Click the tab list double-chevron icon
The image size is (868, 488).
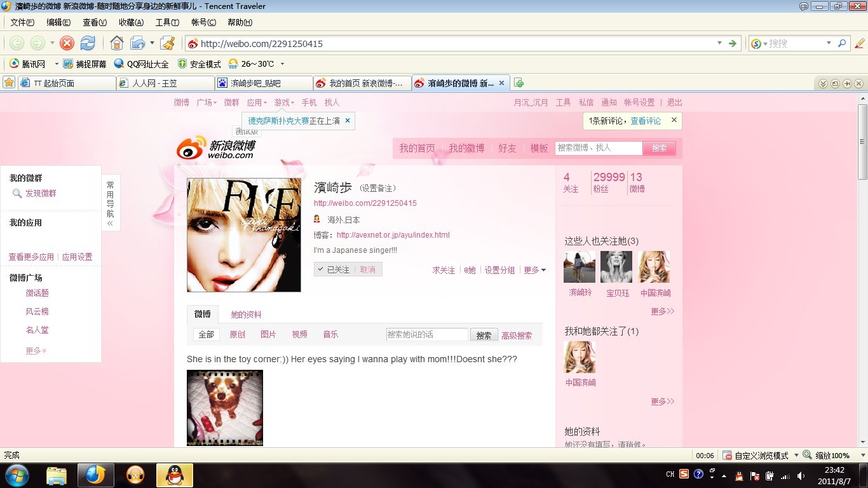tap(823, 83)
